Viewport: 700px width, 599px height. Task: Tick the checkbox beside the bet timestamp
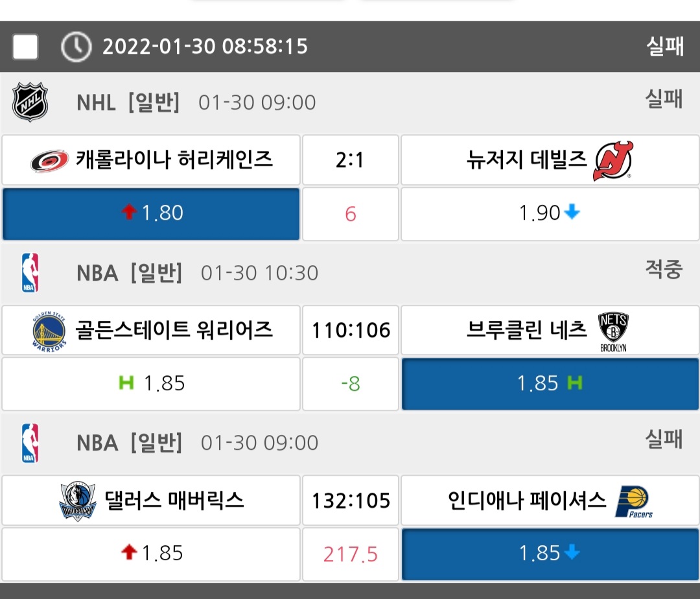click(25, 47)
